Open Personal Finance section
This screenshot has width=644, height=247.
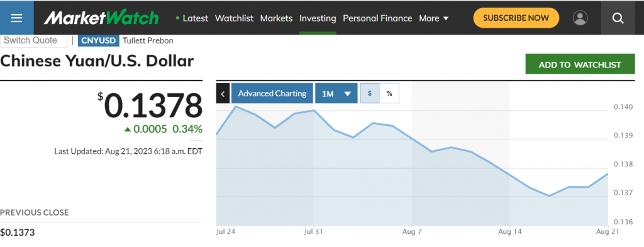click(377, 18)
